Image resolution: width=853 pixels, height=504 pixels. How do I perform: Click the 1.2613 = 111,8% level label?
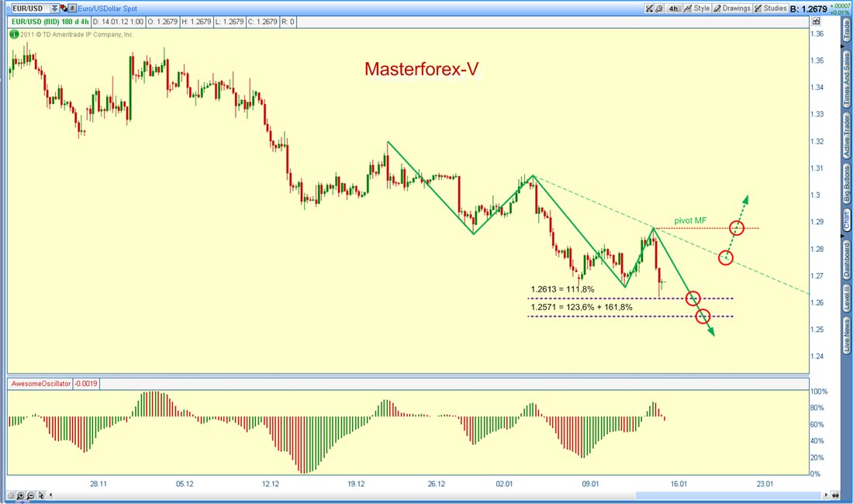[x=562, y=289]
